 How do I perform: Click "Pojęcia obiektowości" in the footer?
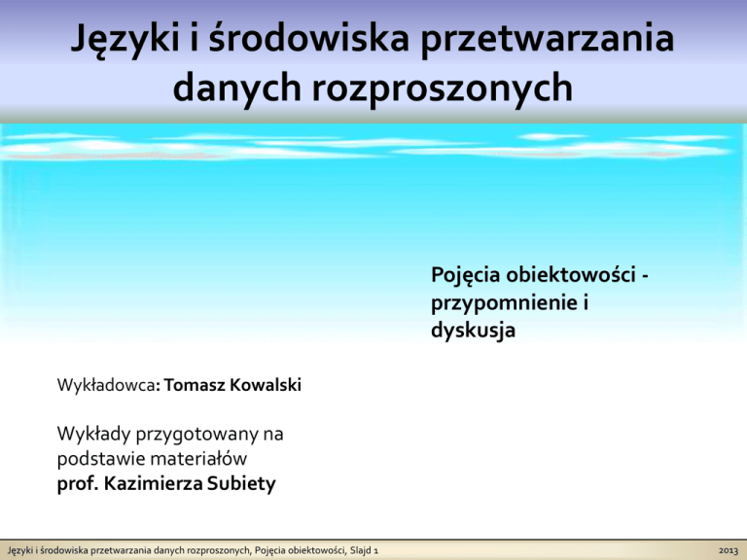[299, 551]
